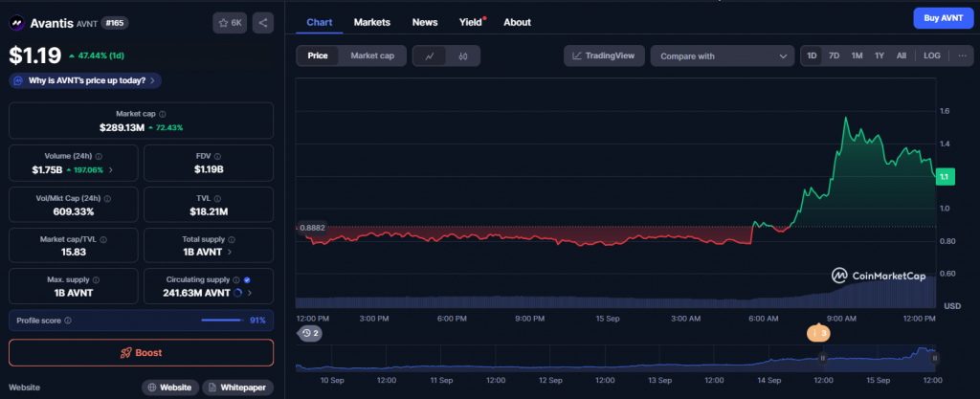Screen dimensions: 980x399
Task: Open the orange event marker labeled 3
Action: coord(819,333)
